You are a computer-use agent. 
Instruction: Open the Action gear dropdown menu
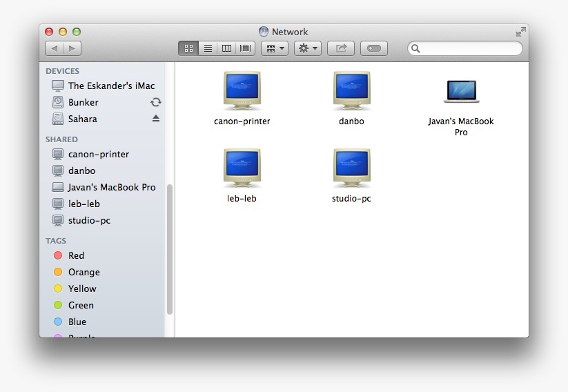tap(307, 48)
